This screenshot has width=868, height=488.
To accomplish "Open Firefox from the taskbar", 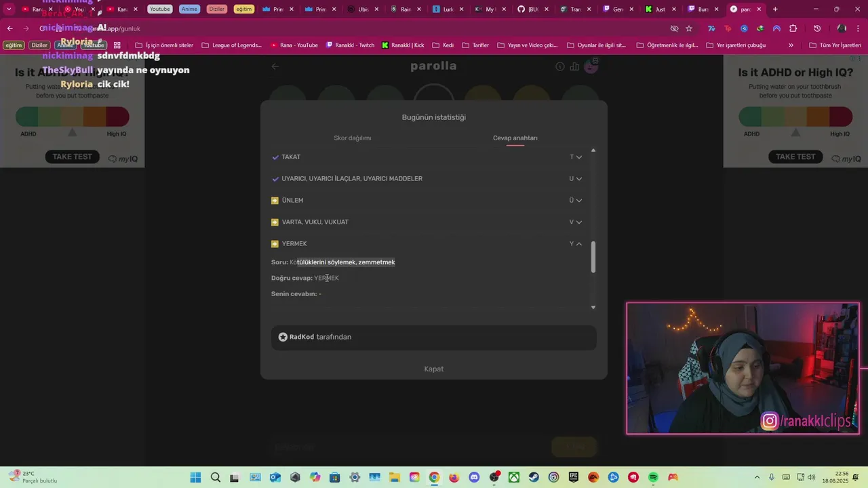I will [x=454, y=477].
